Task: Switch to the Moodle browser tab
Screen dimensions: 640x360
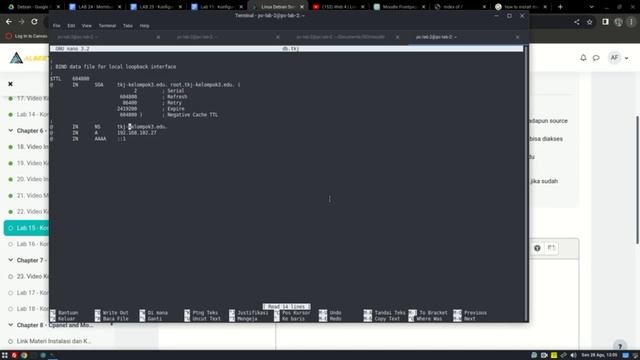Action: [399, 7]
